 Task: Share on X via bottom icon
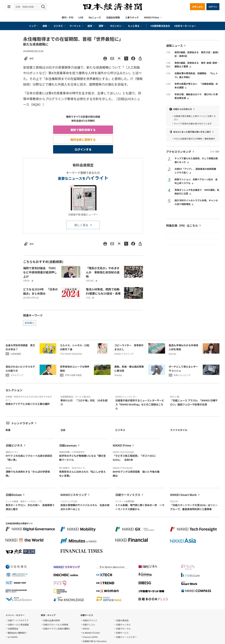tap(126, 244)
